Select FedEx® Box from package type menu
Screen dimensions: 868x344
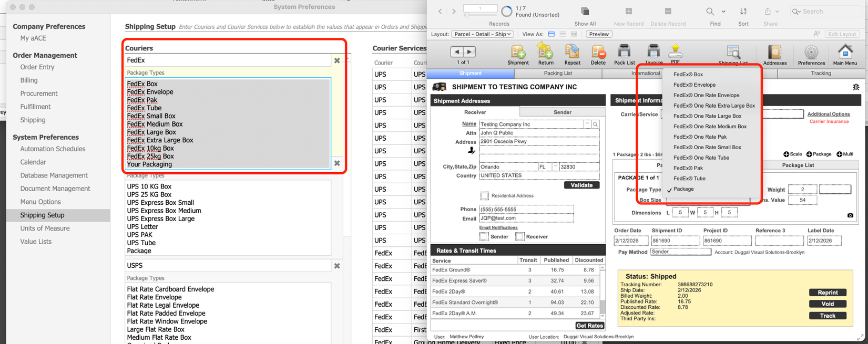(712, 75)
